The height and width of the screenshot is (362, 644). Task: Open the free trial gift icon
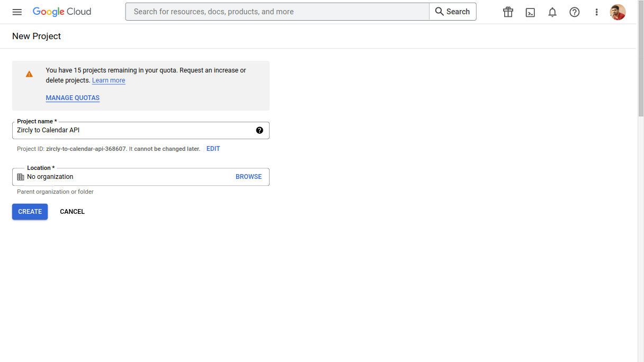tap(508, 12)
